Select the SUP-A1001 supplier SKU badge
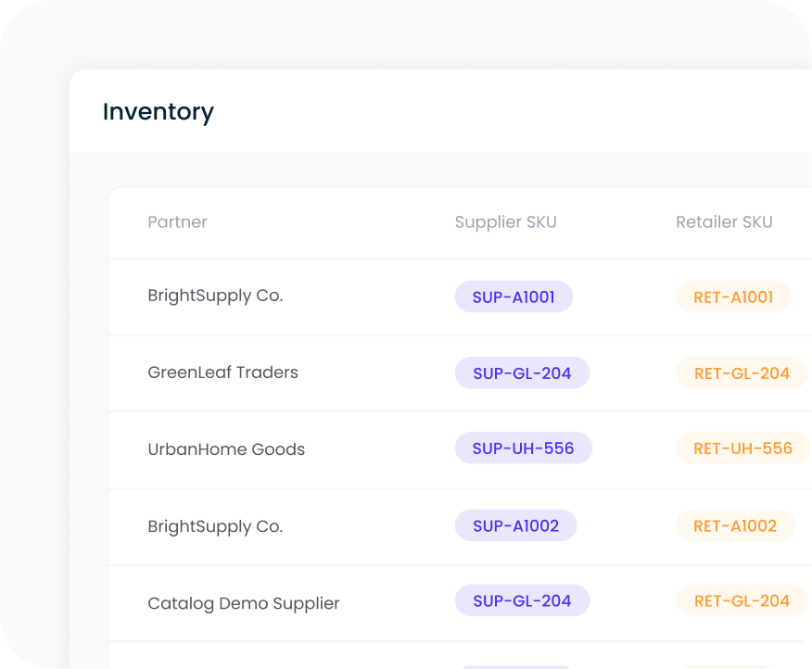Image resolution: width=812 pixels, height=669 pixels. coord(514,297)
